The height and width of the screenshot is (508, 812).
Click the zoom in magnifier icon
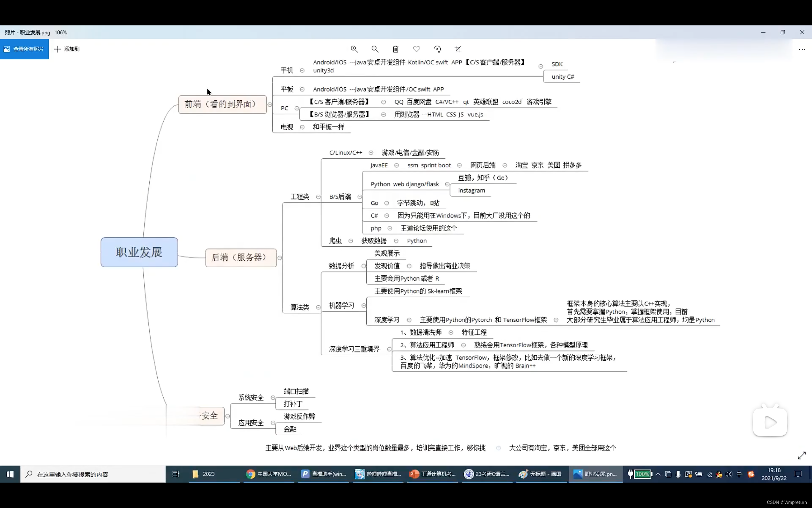[x=354, y=49]
